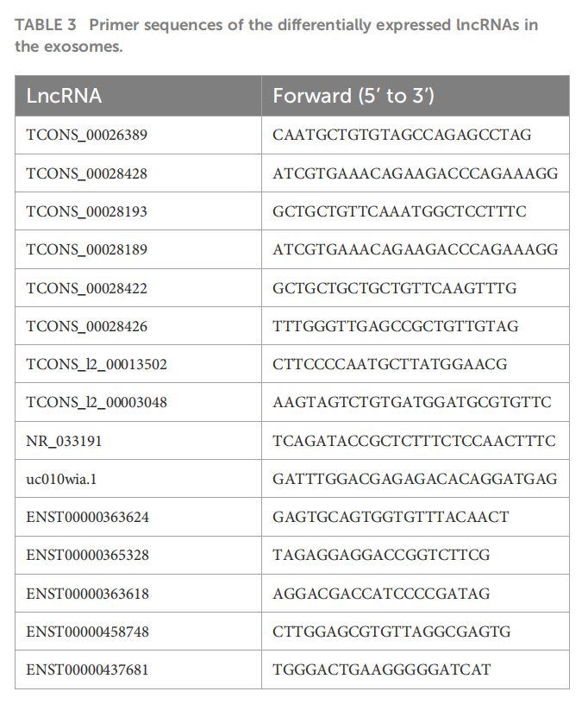Click the TCONS_l2_00013502 cell

tap(97, 364)
